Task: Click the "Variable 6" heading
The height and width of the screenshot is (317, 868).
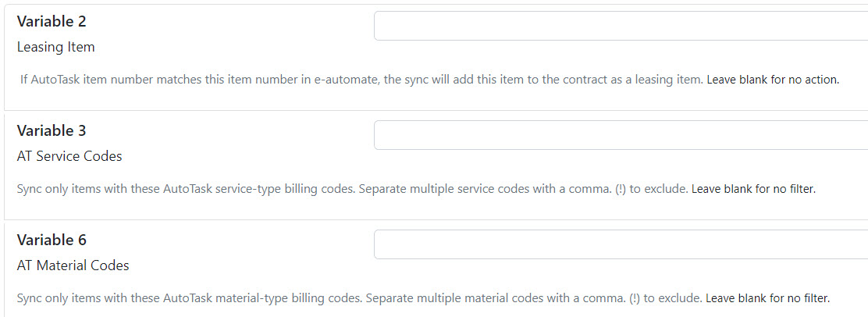Action: pyautogui.click(x=52, y=240)
